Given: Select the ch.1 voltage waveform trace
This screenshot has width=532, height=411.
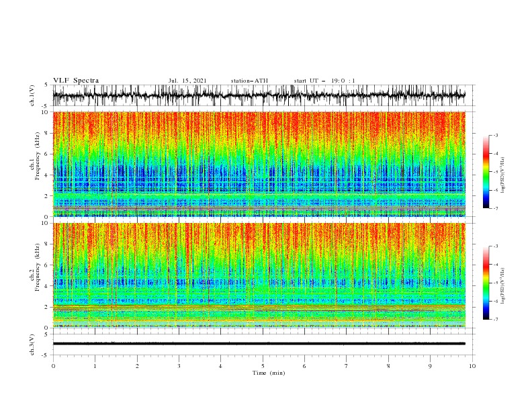Looking at the screenshot, I should coord(259,95).
